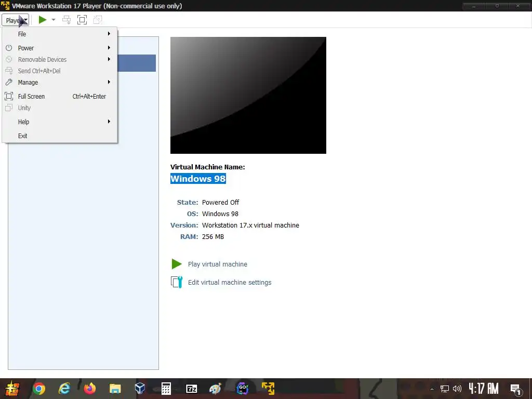Expand the Help submenu arrow

(109, 122)
